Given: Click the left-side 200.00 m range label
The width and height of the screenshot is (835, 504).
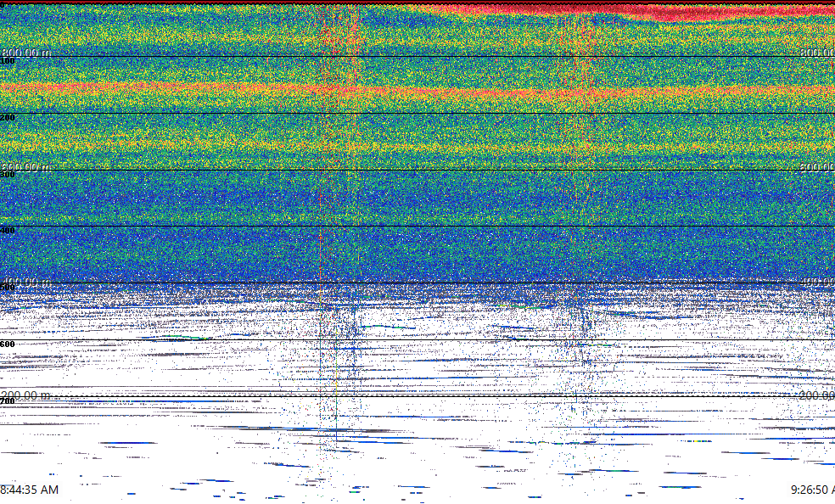Looking at the screenshot, I should 26,395.
